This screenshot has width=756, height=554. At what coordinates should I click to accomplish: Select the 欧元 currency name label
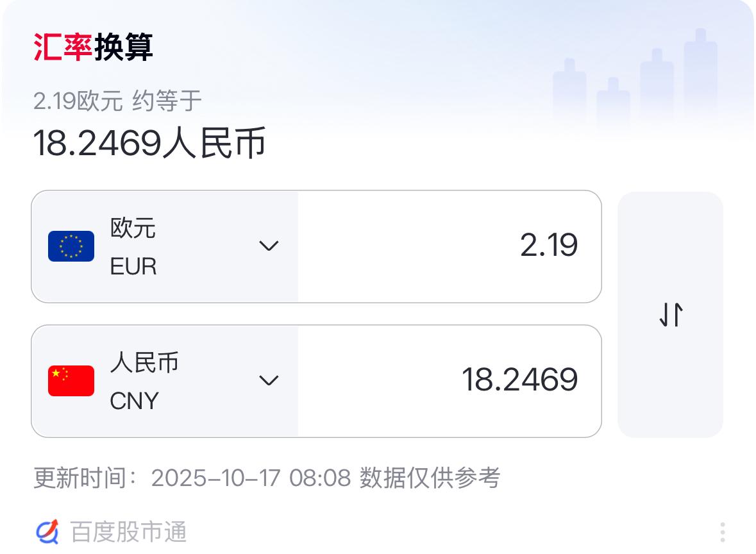pos(133,228)
